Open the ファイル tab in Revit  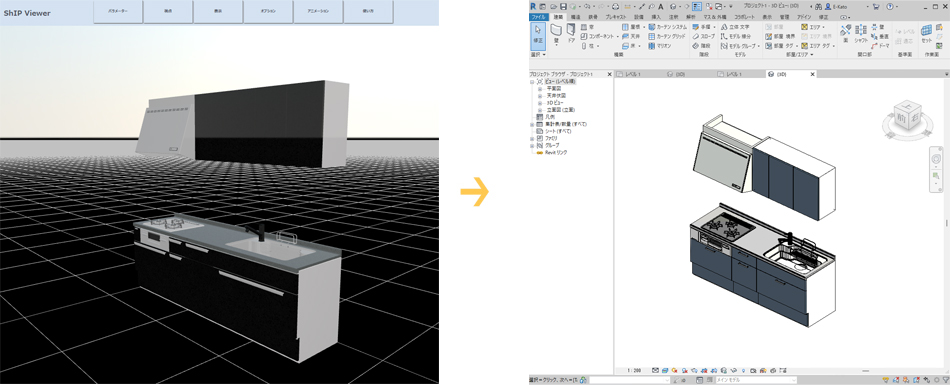point(539,17)
